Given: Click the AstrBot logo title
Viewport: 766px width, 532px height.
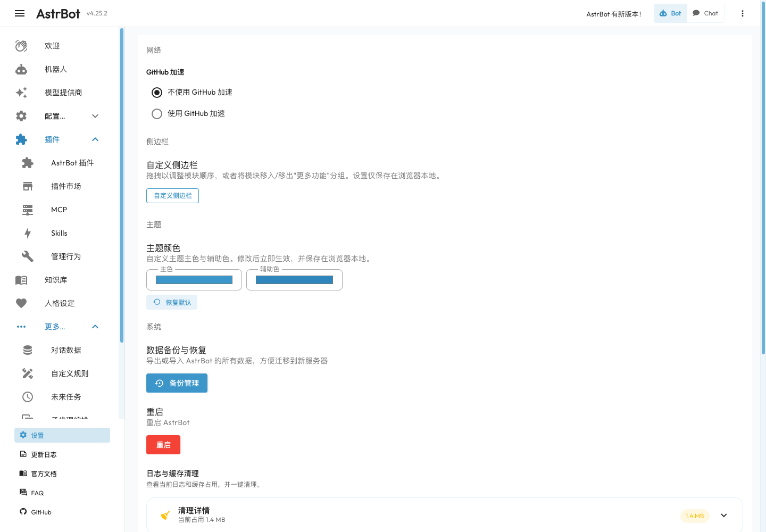Looking at the screenshot, I should click(58, 14).
